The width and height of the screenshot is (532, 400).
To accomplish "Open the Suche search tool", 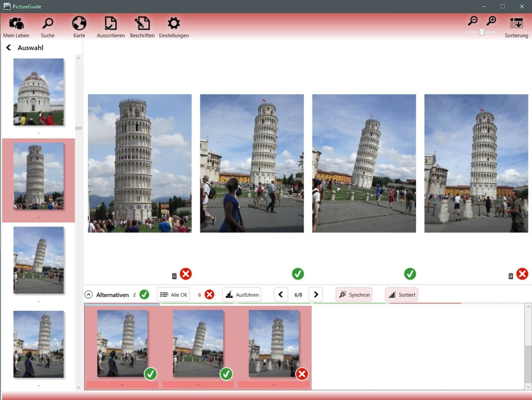I will point(48,27).
